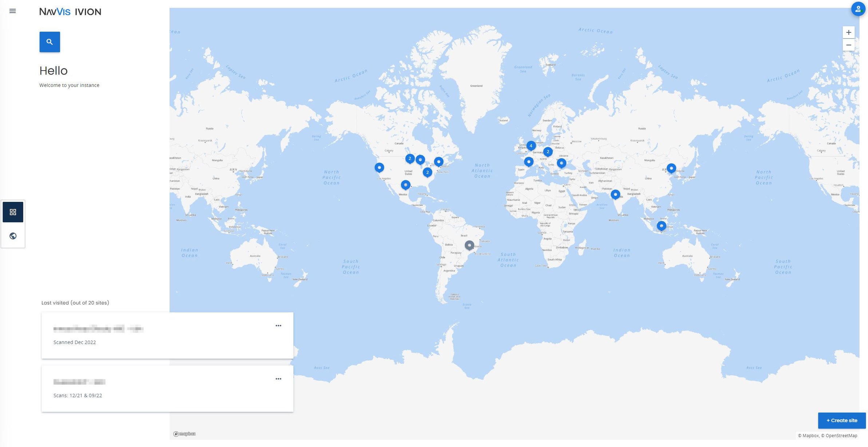Expand the cluster of 4 sites near UK
The image size is (868, 447).
tap(531, 146)
